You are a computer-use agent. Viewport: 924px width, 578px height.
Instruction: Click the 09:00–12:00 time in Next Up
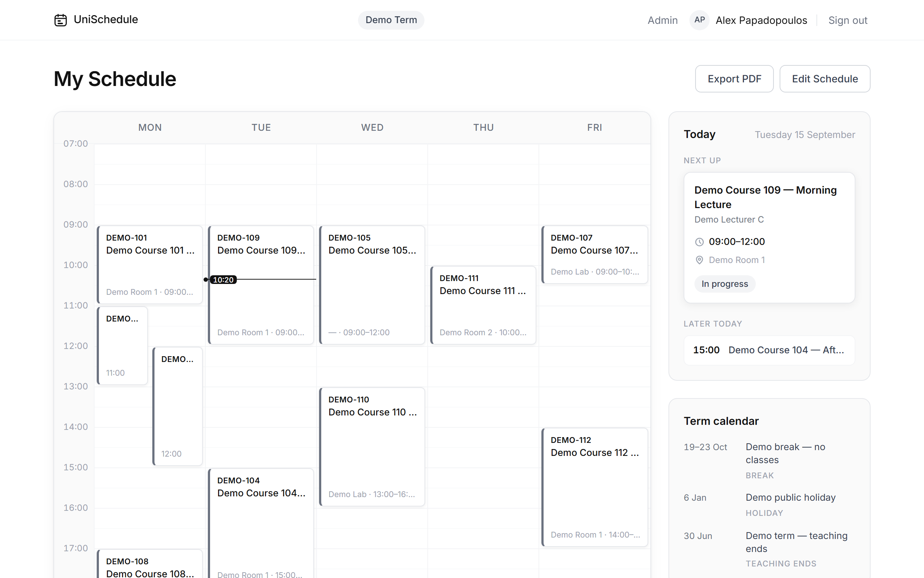point(737,242)
